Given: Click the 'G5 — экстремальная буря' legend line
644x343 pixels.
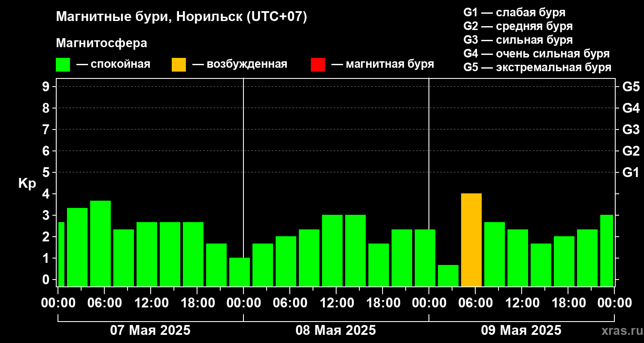Looking at the screenshot, I should pyautogui.click(x=538, y=68).
